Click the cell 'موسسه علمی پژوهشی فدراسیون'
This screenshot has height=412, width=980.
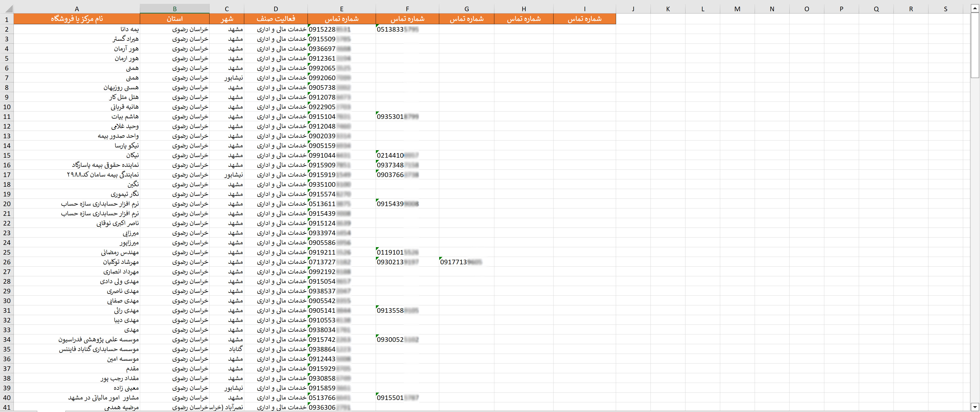click(77, 340)
